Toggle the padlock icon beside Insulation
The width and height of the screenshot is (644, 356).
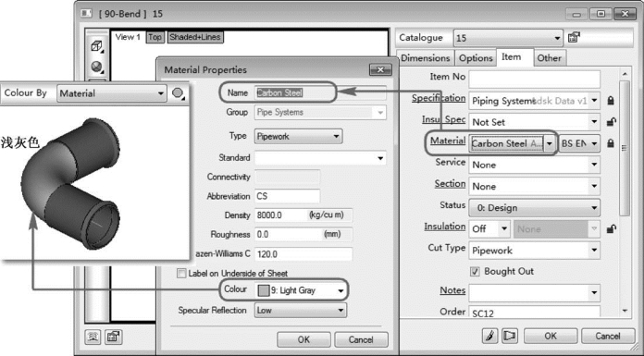tap(611, 228)
